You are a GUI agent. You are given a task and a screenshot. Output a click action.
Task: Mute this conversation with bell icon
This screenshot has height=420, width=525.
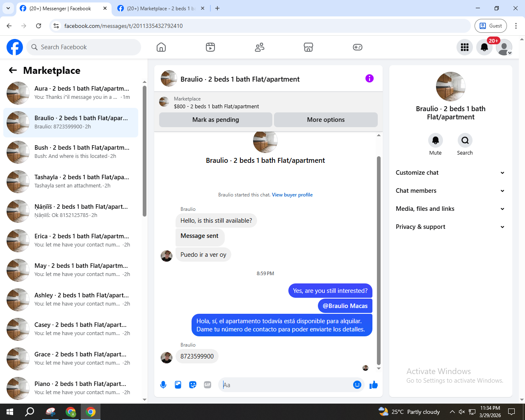(436, 140)
